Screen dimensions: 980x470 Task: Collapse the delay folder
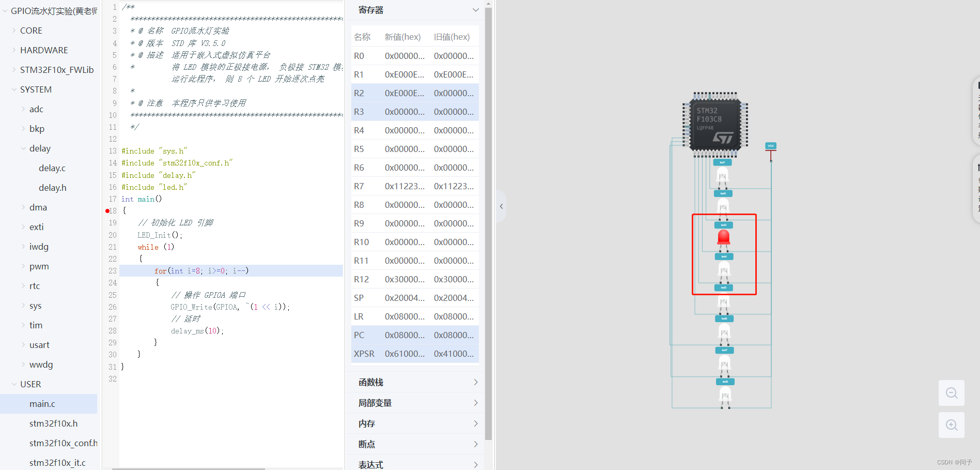[23, 148]
